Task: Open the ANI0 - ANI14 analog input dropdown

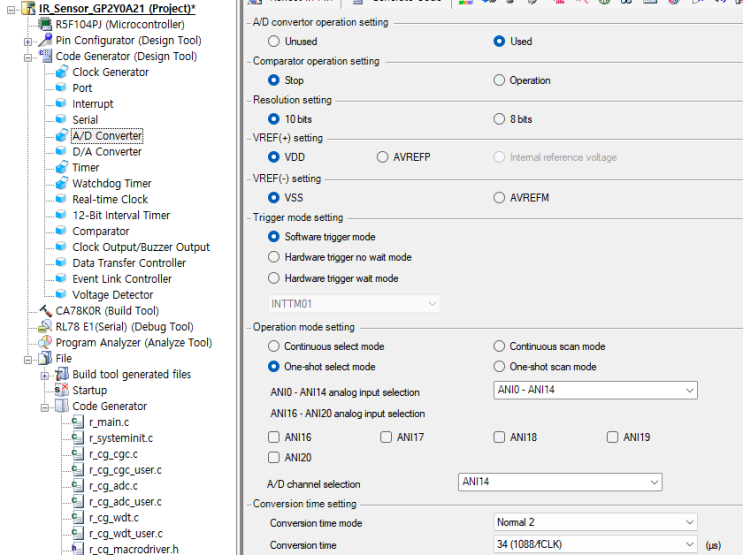Action: click(x=595, y=390)
